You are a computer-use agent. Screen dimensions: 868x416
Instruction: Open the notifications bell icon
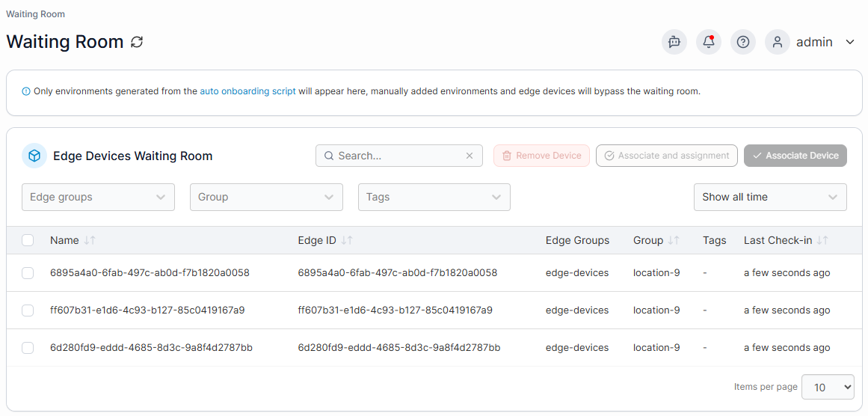709,42
